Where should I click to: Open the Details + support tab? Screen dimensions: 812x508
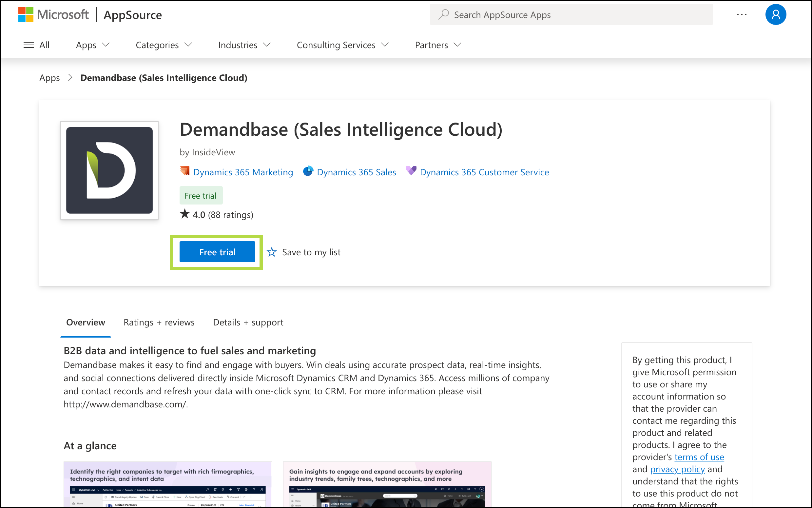[248, 322]
